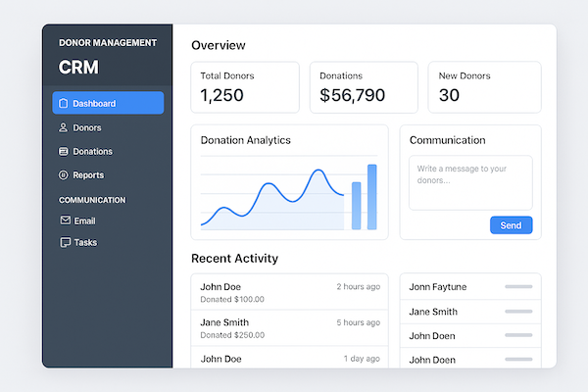The width and height of the screenshot is (588, 392).
Task: Click the Donation Analytics title
Action: click(x=246, y=140)
